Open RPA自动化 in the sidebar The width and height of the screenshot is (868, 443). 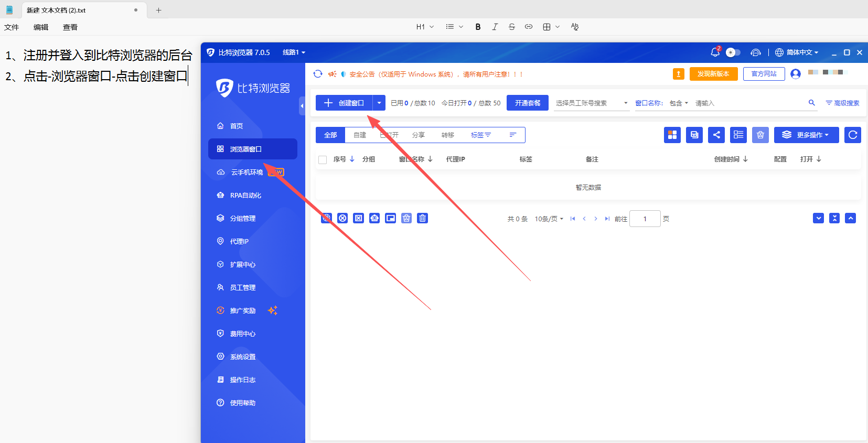[x=253, y=195]
